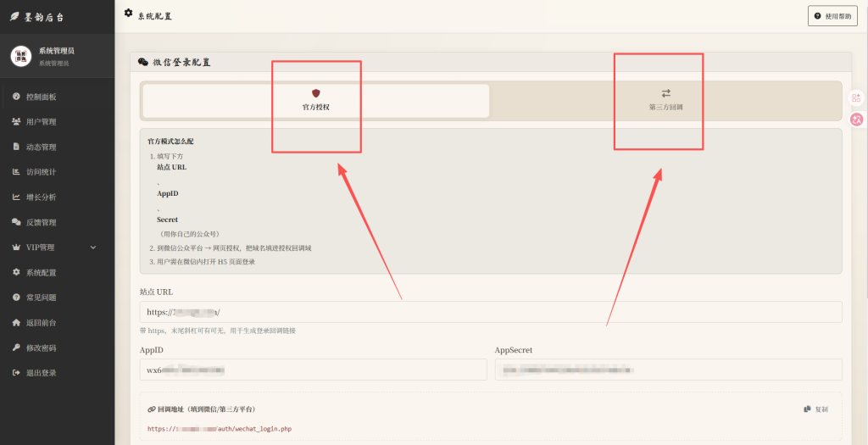
Task: Copy callback URL with 复制 button
Action: pyautogui.click(x=816, y=409)
